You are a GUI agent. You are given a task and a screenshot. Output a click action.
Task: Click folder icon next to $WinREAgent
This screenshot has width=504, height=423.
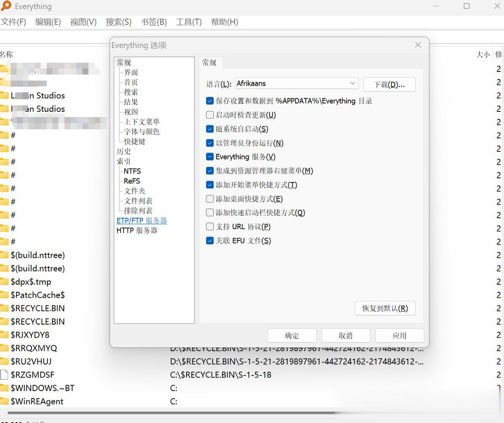click(x=4, y=402)
